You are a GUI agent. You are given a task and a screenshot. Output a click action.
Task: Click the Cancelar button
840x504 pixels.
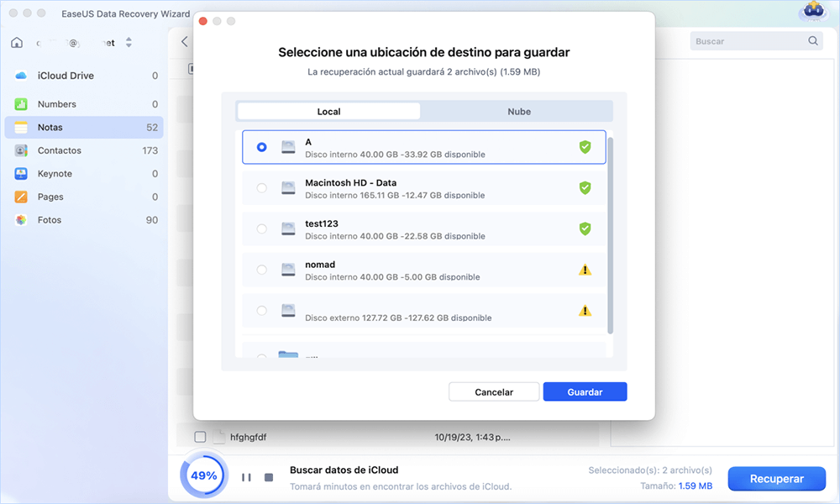click(x=493, y=392)
